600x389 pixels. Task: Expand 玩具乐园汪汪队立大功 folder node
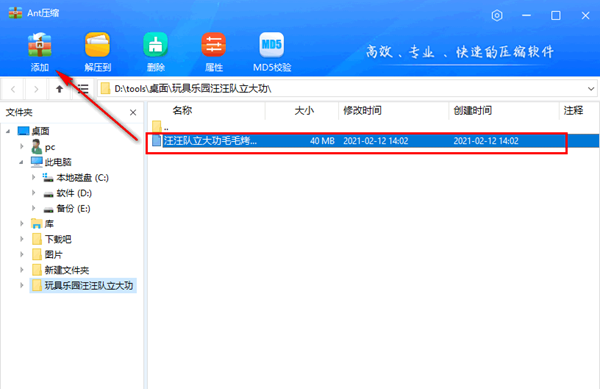(22, 285)
